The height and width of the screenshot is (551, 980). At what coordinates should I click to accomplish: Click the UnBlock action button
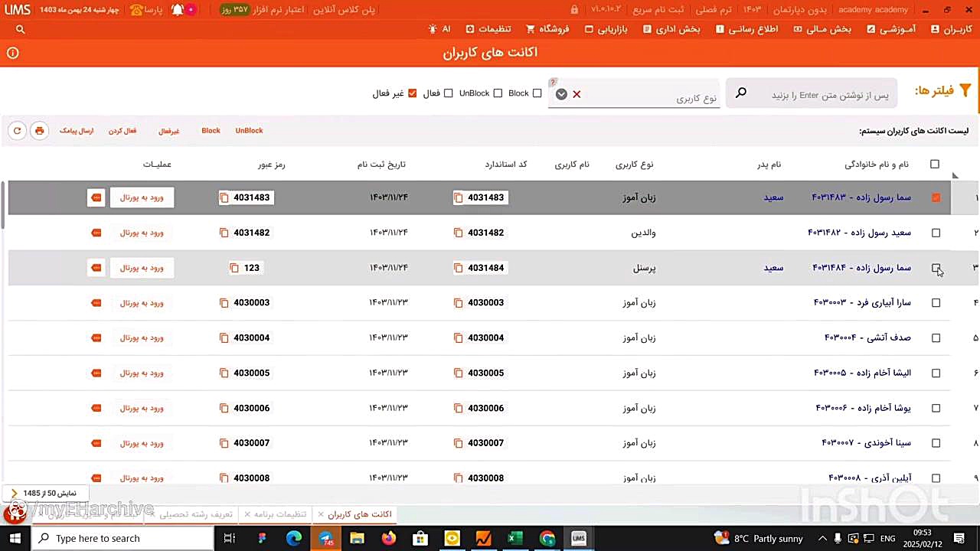coord(249,131)
